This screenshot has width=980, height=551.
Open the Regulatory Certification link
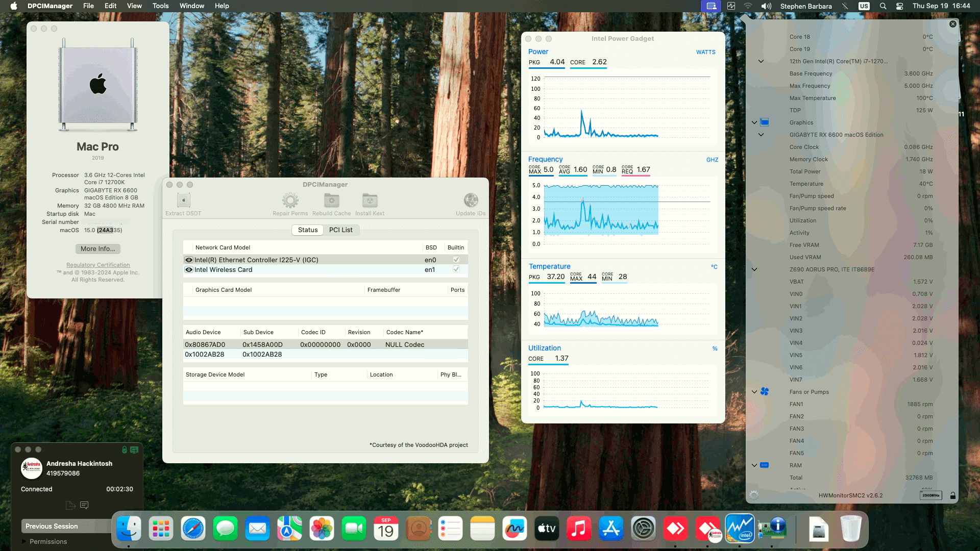(97, 264)
